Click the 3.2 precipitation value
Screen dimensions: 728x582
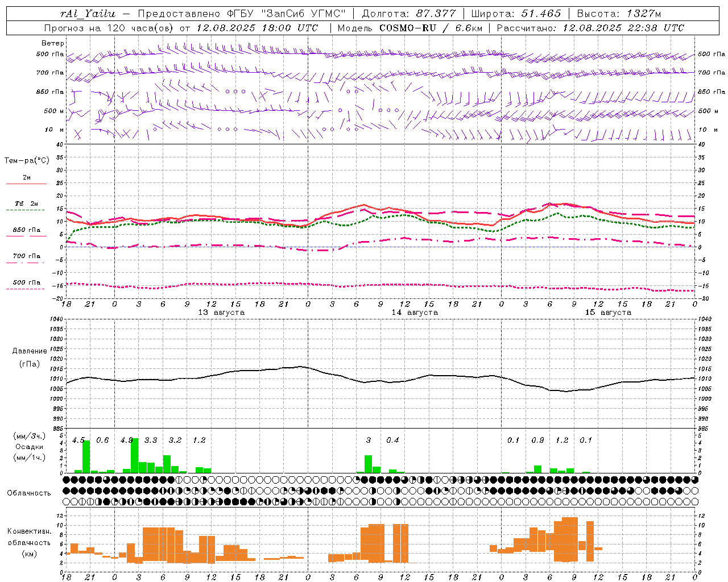175,440
